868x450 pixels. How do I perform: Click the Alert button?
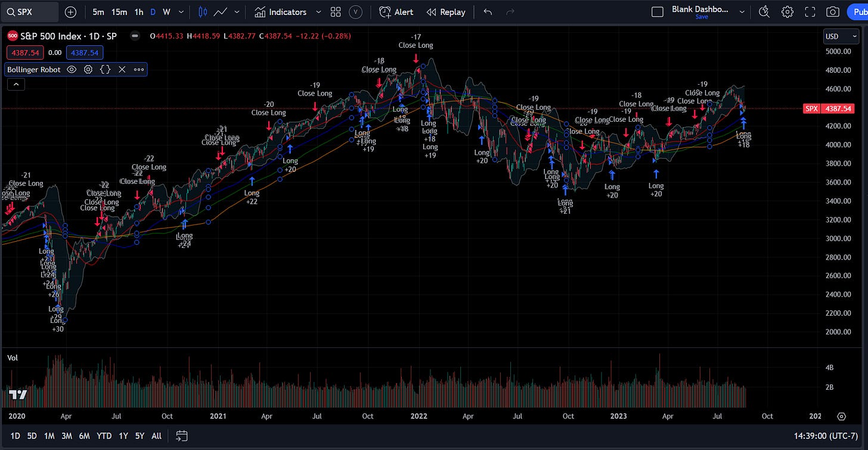(x=396, y=12)
